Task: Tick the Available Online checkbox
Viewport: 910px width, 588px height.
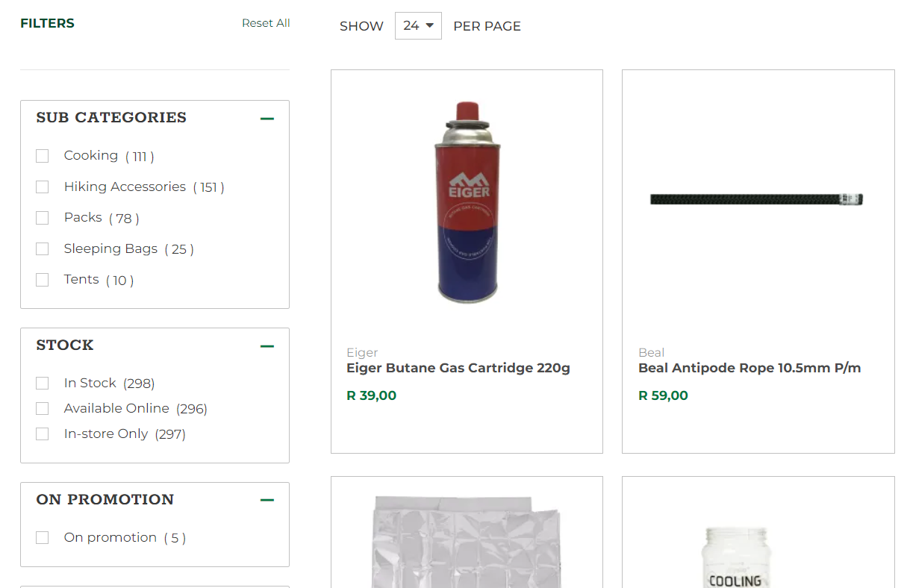Action: point(43,409)
